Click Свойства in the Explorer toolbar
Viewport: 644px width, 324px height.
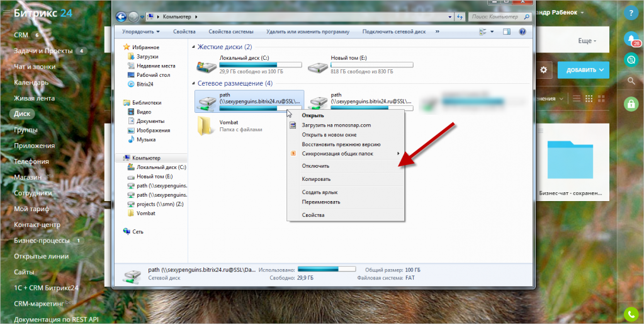184,32
